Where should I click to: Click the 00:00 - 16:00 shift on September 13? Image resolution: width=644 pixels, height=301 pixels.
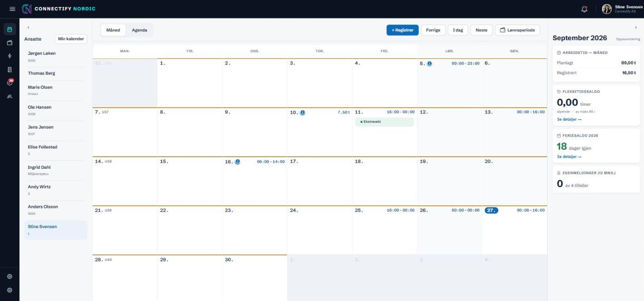[x=531, y=112]
